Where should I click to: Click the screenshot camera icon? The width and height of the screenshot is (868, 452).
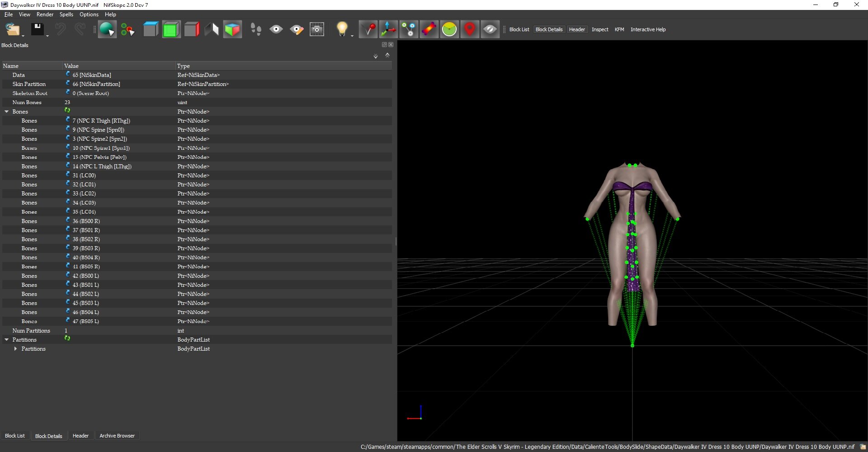coord(317,29)
